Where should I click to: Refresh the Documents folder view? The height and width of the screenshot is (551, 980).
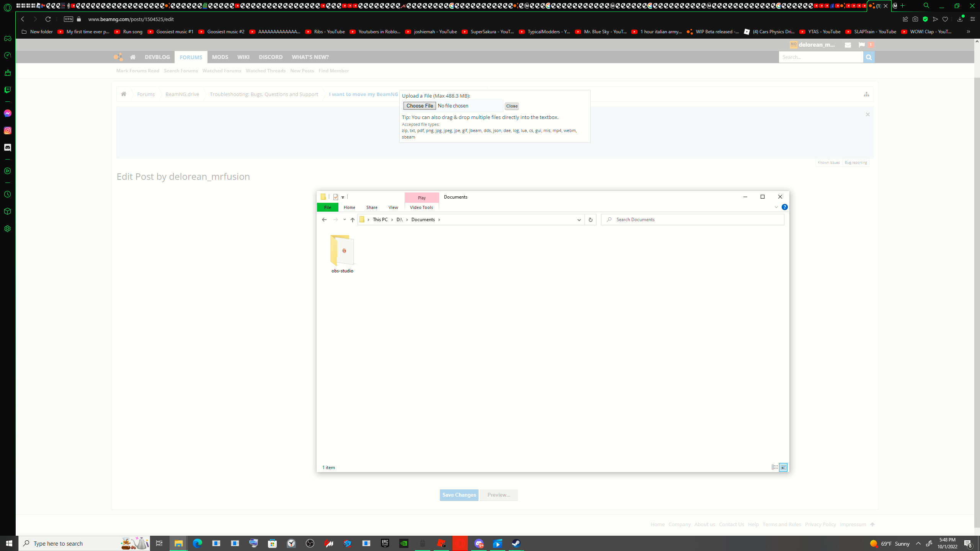590,220
